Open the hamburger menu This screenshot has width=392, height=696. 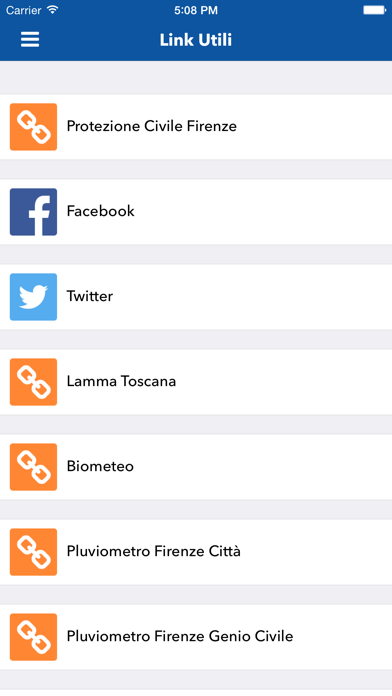click(x=30, y=40)
